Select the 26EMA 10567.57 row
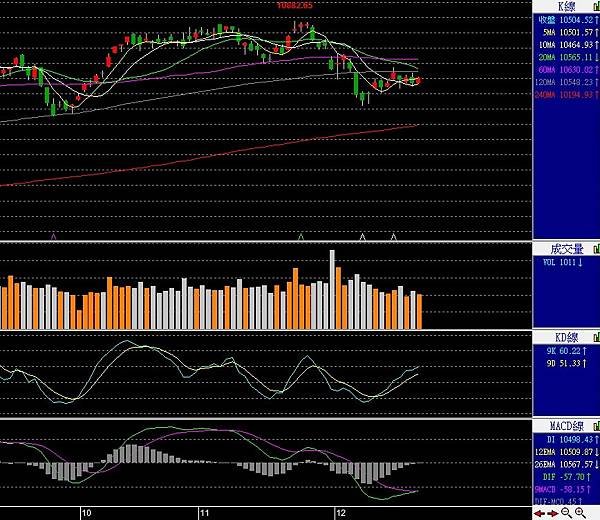This screenshot has width=600, height=520. pos(567,465)
